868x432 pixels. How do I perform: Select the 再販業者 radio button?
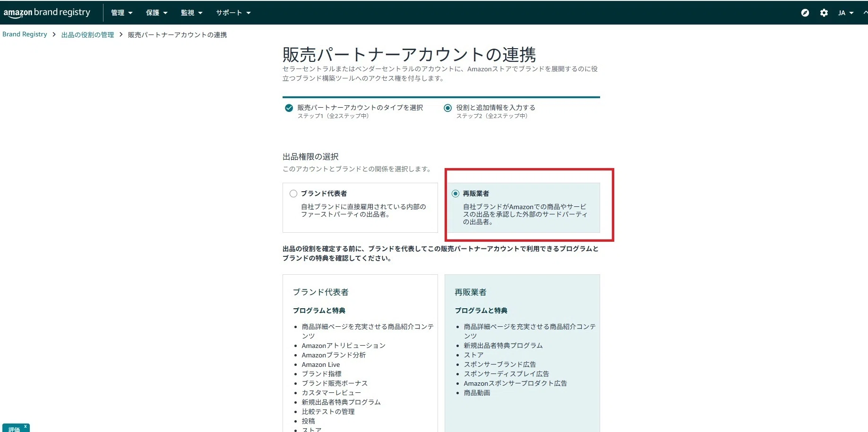tap(455, 194)
